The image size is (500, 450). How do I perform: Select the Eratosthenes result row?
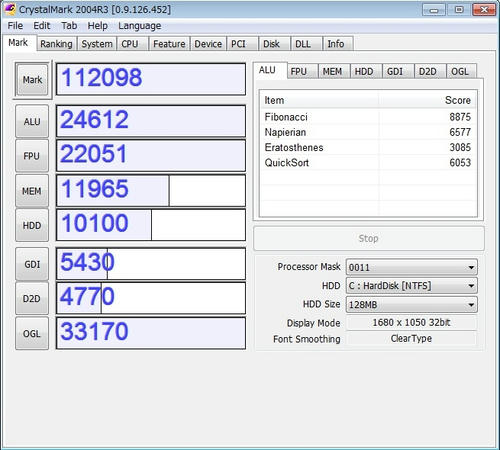368,147
